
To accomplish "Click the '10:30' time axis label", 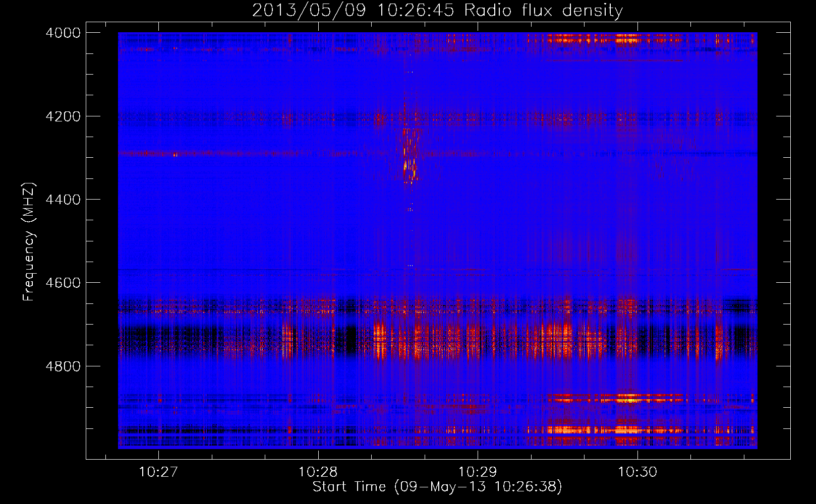I will pyautogui.click(x=637, y=472).
